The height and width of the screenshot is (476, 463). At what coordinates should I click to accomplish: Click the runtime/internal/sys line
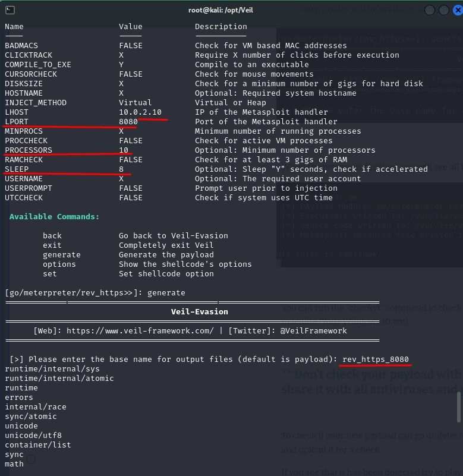coord(52,369)
